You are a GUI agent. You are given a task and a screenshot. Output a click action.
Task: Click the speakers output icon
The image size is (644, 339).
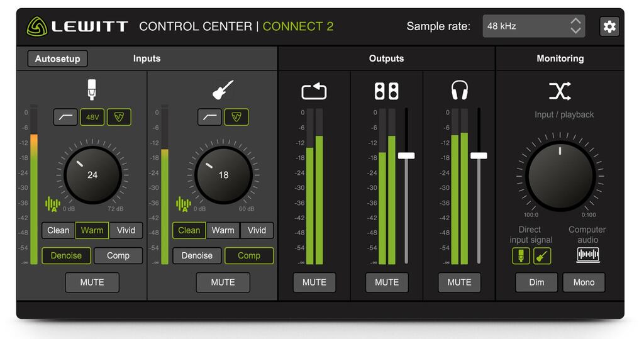click(x=387, y=91)
